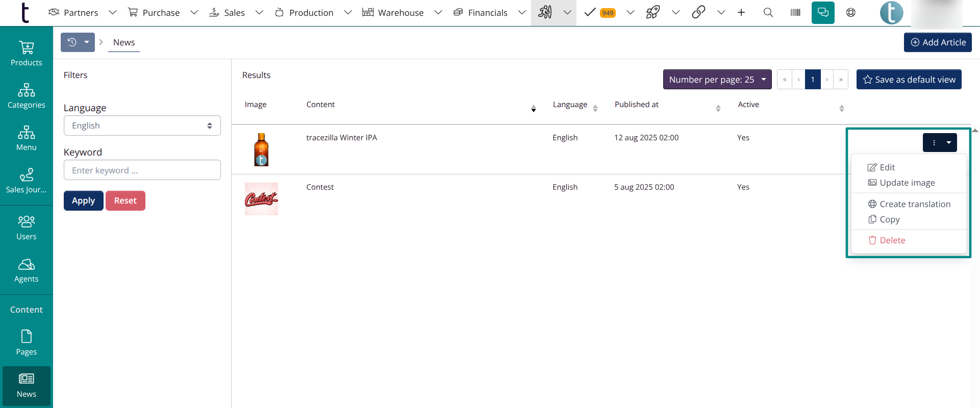The image size is (980, 408).
Task: Click the history clock button
Action: click(72, 42)
